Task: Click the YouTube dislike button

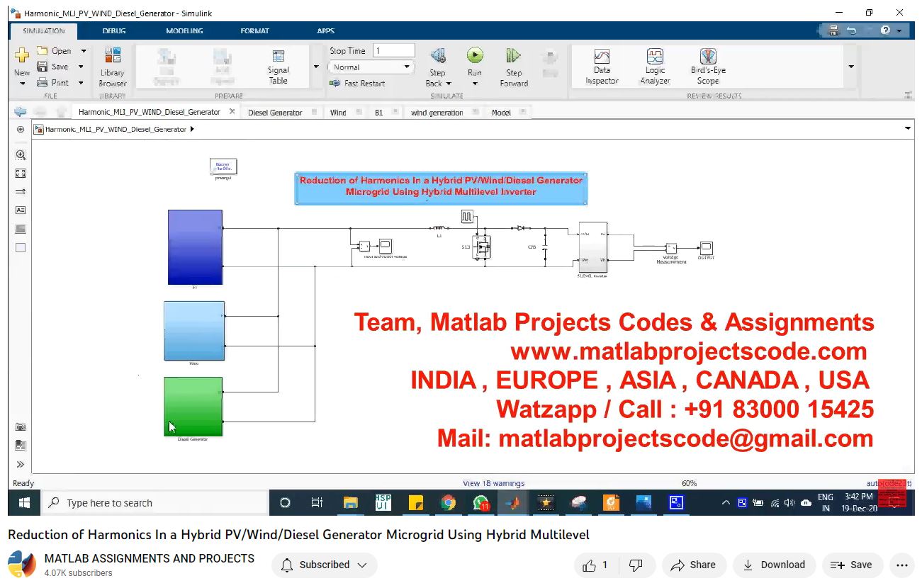Action: 636,565
